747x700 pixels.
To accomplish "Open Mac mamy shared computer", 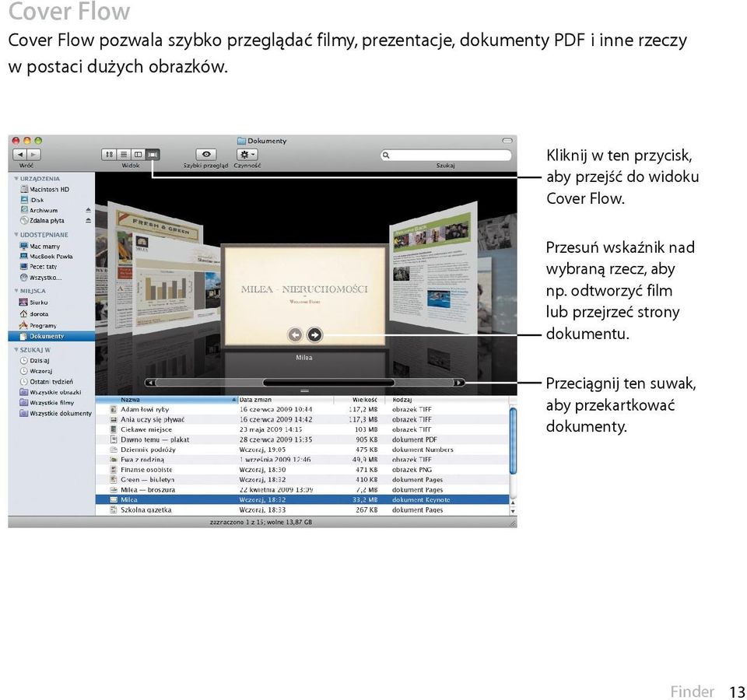I will pos(40,247).
